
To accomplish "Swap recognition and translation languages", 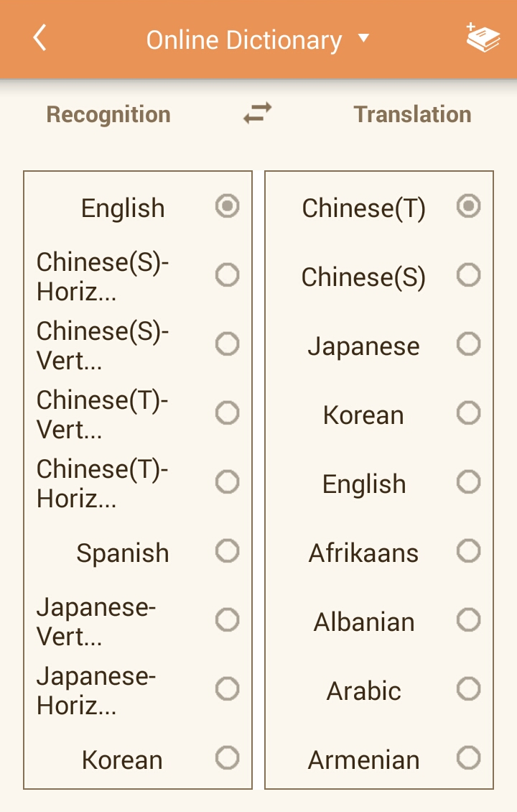I will coord(258,114).
